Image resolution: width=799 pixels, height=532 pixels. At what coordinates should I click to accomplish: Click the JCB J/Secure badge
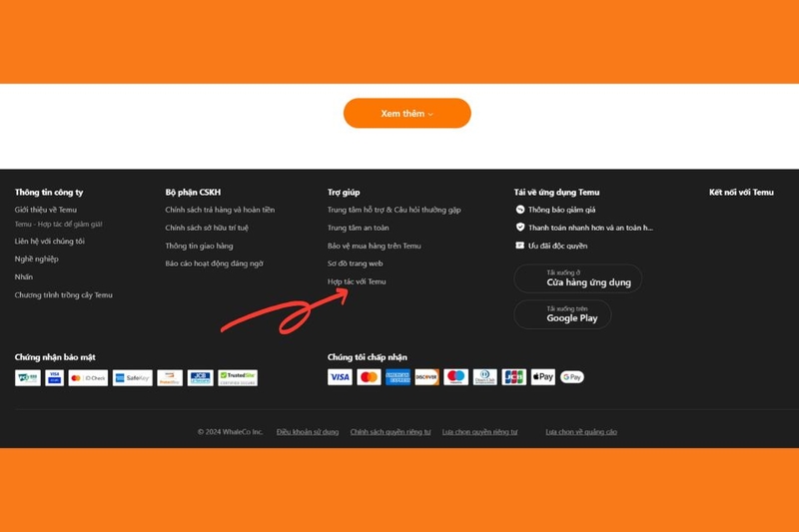click(201, 377)
